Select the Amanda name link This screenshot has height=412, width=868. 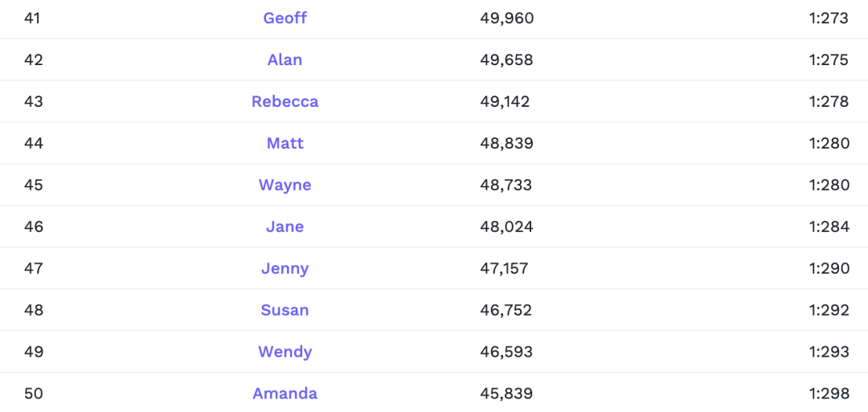tap(285, 394)
